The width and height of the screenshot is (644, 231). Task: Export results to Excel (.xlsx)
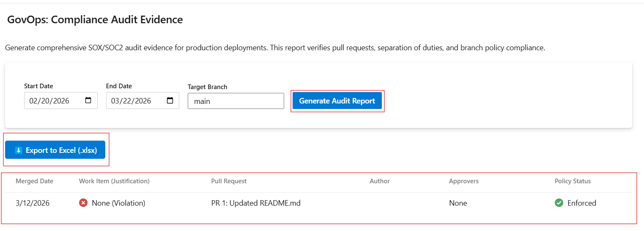click(55, 150)
